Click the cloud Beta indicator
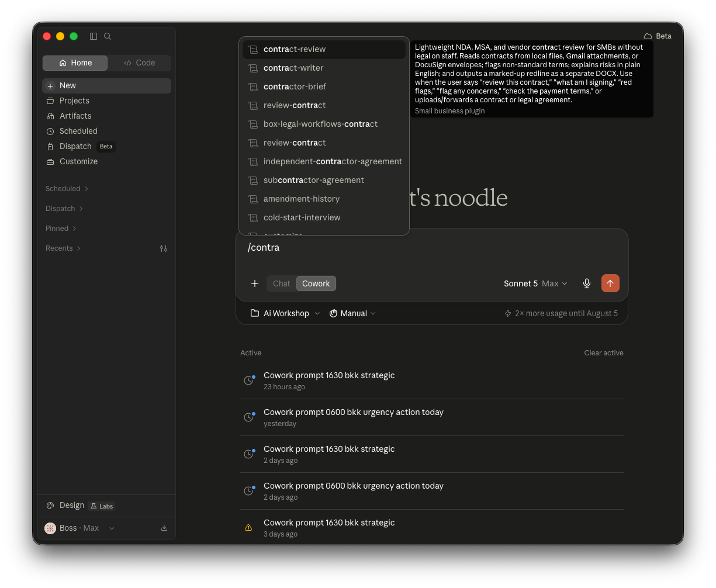The height and width of the screenshot is (588, 716). [x=658, y=36]
